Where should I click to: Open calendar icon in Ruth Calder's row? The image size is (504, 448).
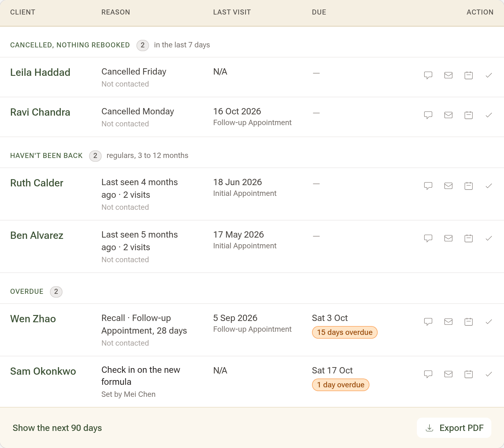pos(468,186)
